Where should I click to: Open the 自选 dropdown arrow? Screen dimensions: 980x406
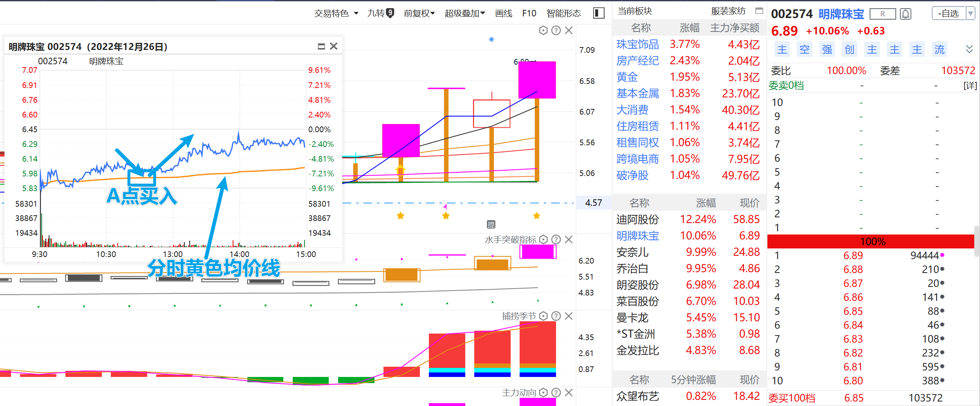970,14
